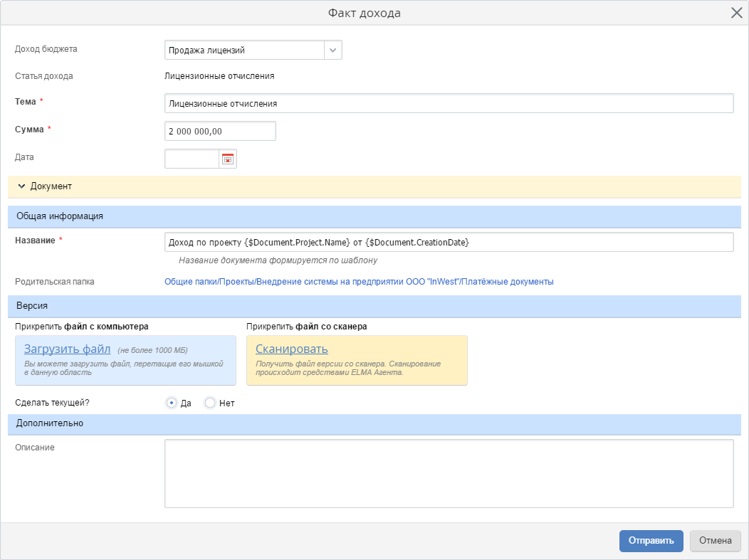Viewport: 749px width, 560px height.
Task: Click the Дата input field
Action: (x=192, y=159)
